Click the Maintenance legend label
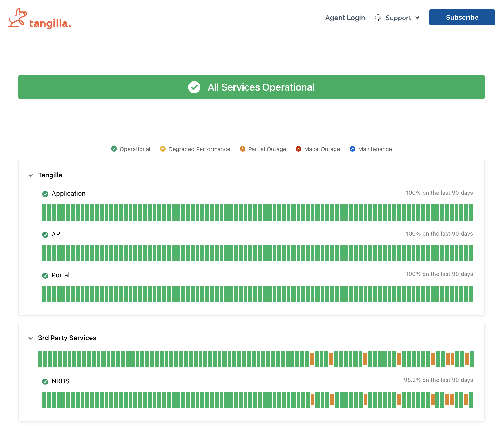 (375, 149)
